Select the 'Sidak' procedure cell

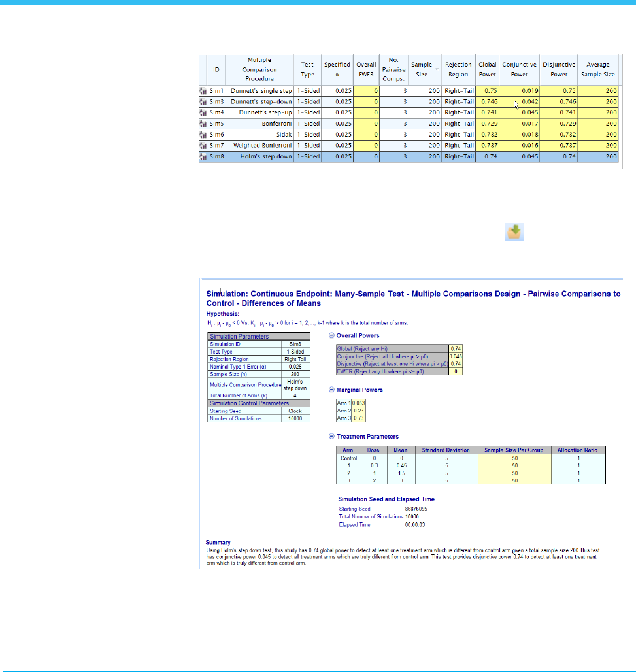pyautogui.click(x=259, y=135)
